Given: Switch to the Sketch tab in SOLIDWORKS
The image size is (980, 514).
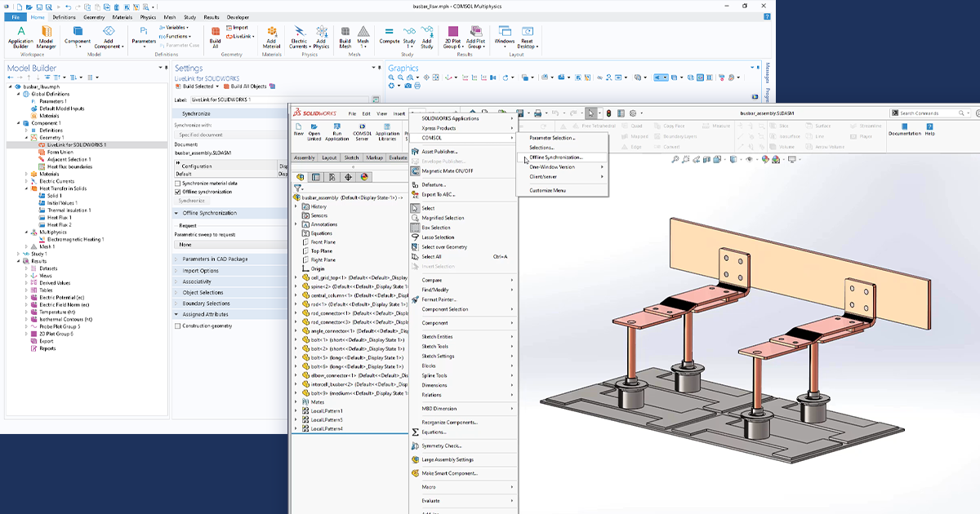Looking at the screenshot, I should tap(352, 157).
